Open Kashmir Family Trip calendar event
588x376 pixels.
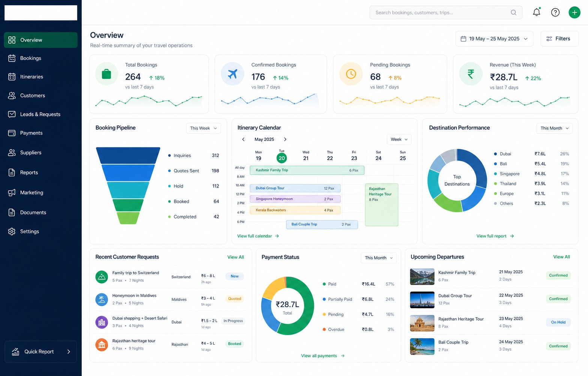pyautogui.click(x=307, y=170)
